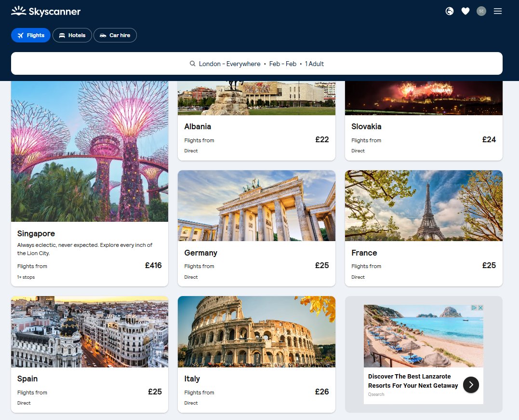
Task: Click the SE profile avatar icon
Action: tap(481, 11)
